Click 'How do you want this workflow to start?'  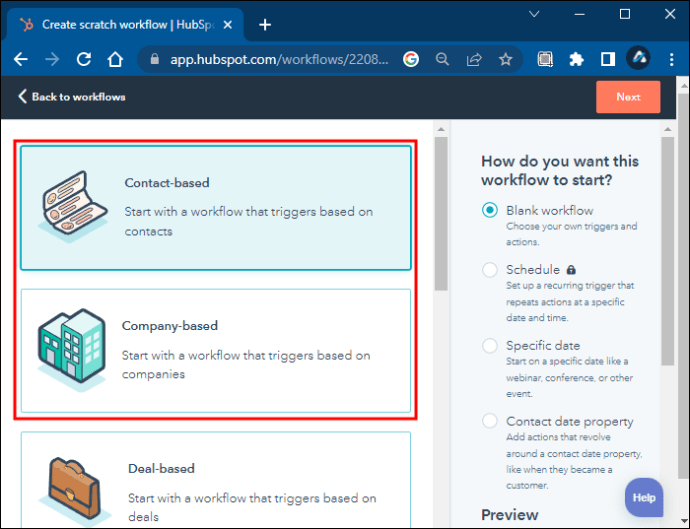click(x=560, y=170)
